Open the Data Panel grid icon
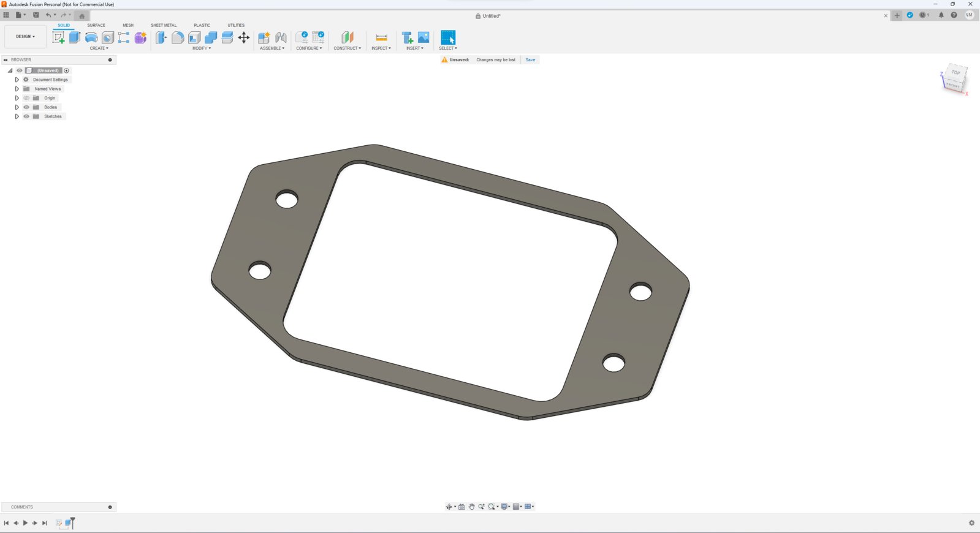Image resolution: width=980 pixels, height=533 pixels. [6, 15]
